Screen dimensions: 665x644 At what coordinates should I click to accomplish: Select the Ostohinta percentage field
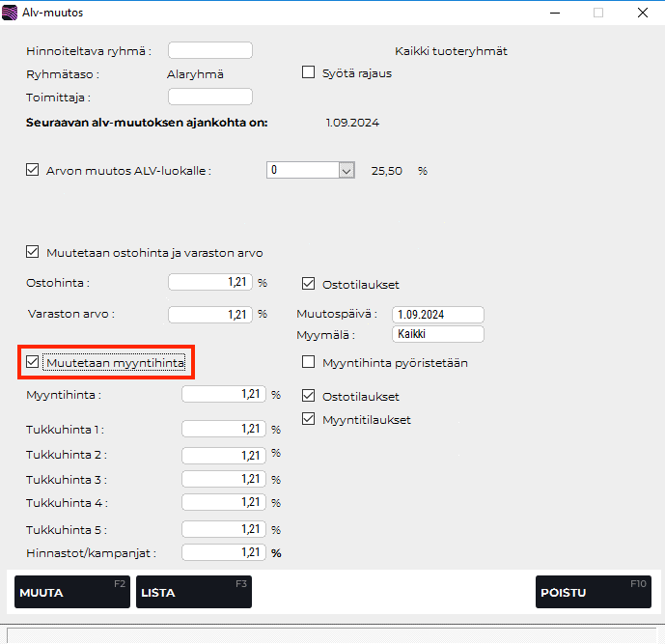210,283
